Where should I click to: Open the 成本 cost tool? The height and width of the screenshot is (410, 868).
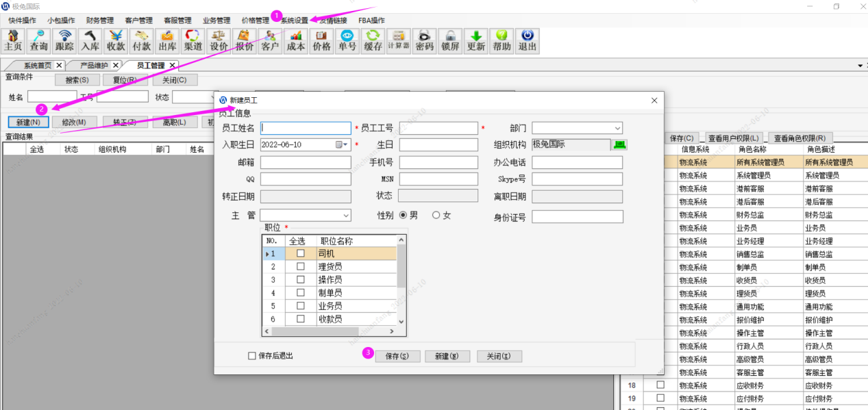tap(295, 41)
